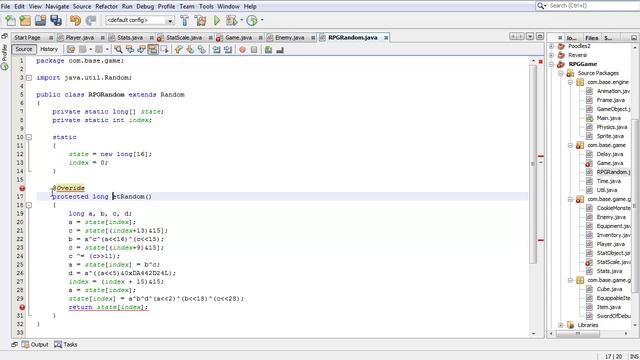Click Previous Bookmark editor icon
Viewport: 640px width, 360px height.
(178, 50)
